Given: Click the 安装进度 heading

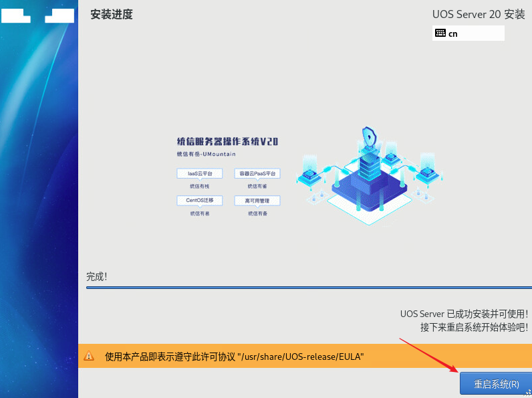Looking at the screenshot, I should [x=112, y=14].
